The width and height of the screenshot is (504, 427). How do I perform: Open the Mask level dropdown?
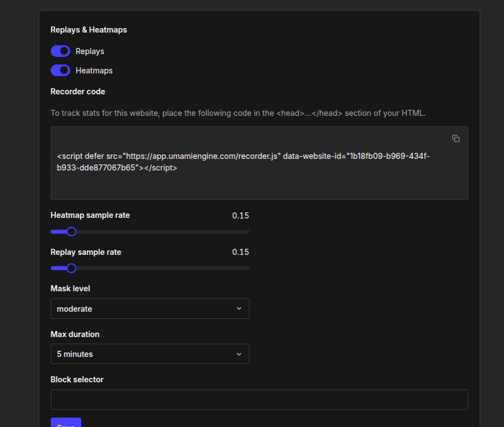pos(150,309)
